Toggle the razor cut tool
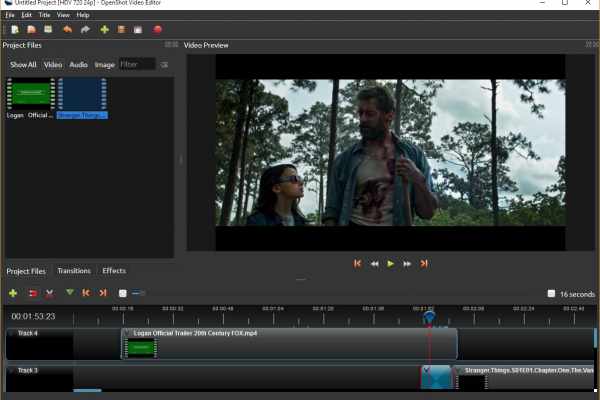Screen dimensions: 600x400 pos(49,294)
